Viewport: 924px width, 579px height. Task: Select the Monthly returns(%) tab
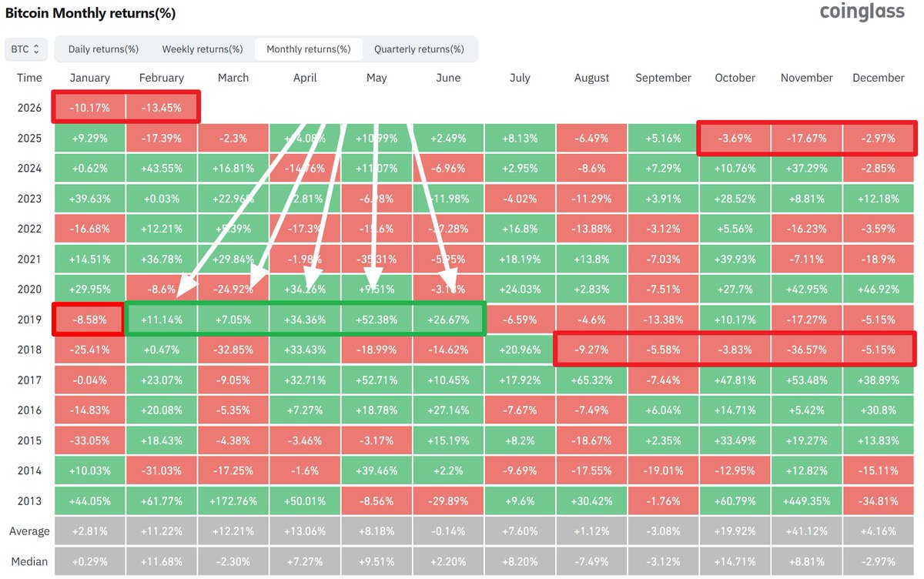pos(308,49)
